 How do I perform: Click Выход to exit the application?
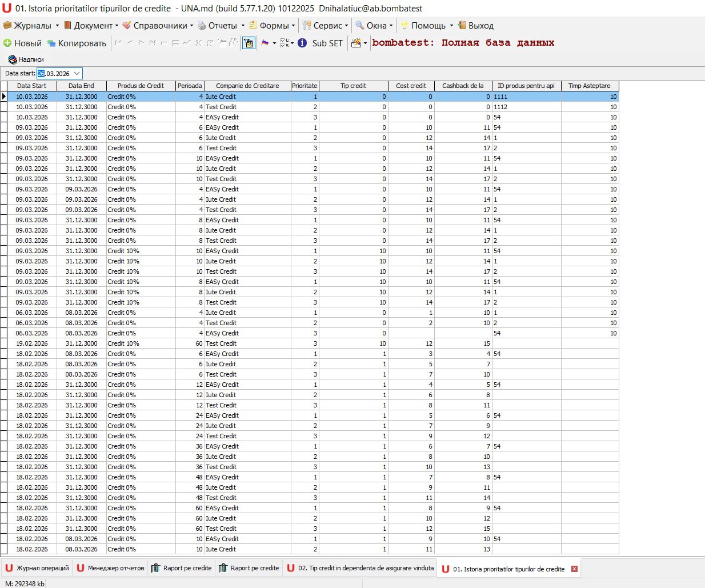click(475, 25)
